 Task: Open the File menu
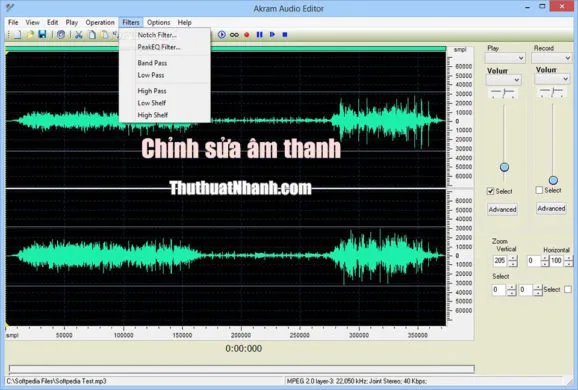click(x=13, y=22)
